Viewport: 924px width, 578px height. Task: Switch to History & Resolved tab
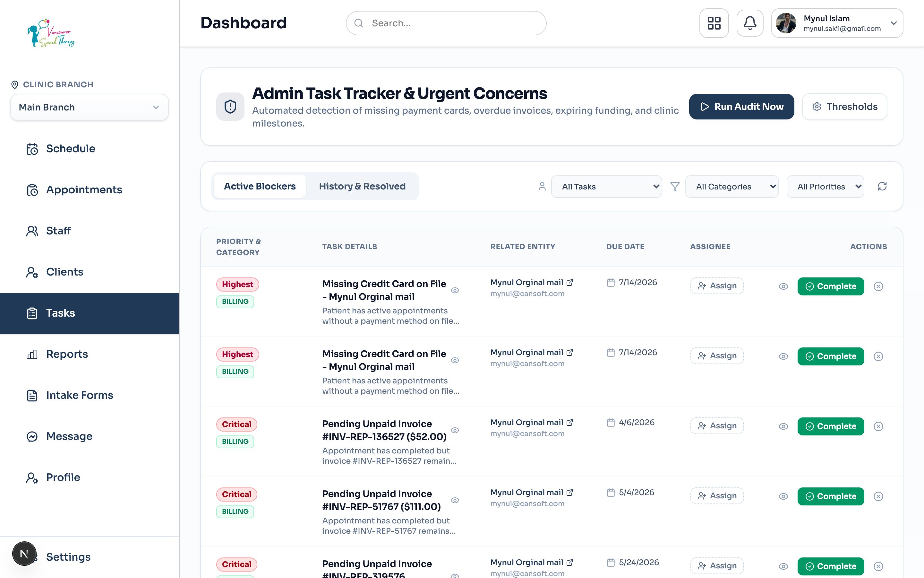click(x=362, y=186)
